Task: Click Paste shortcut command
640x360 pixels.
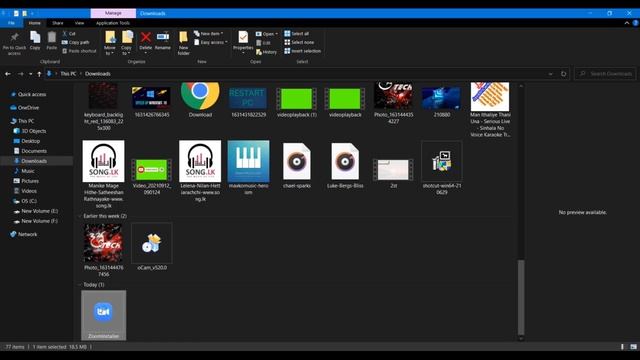Action: point(79,51)
